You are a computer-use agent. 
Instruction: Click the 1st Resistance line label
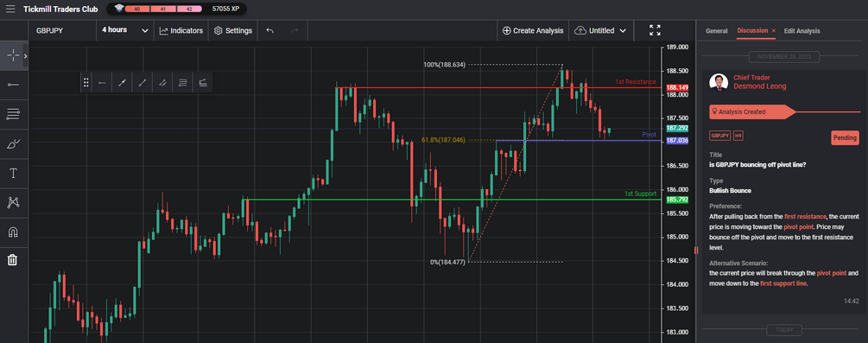(x=636, y=82)
